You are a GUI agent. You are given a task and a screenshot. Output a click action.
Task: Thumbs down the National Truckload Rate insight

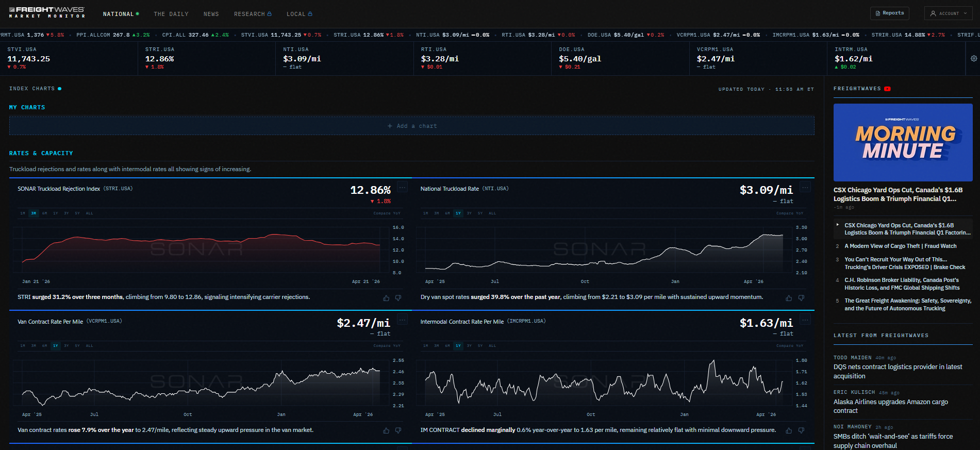801,298
